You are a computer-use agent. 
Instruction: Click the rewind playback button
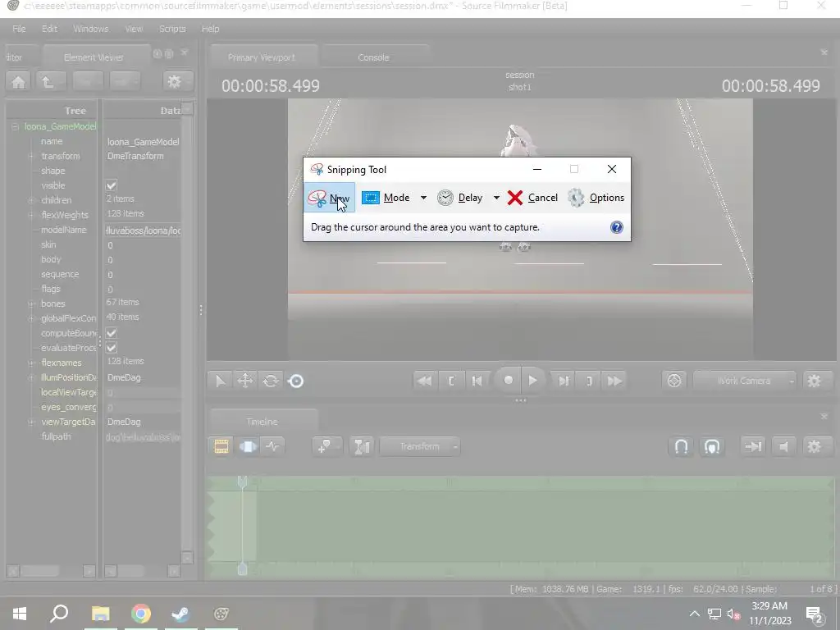424,381
